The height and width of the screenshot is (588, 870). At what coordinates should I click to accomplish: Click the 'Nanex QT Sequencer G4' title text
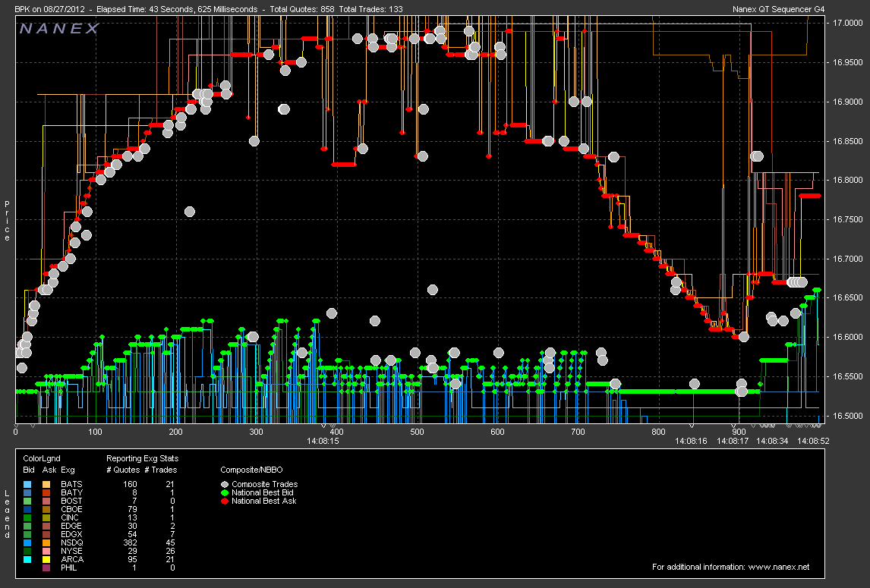click(778, 9)
